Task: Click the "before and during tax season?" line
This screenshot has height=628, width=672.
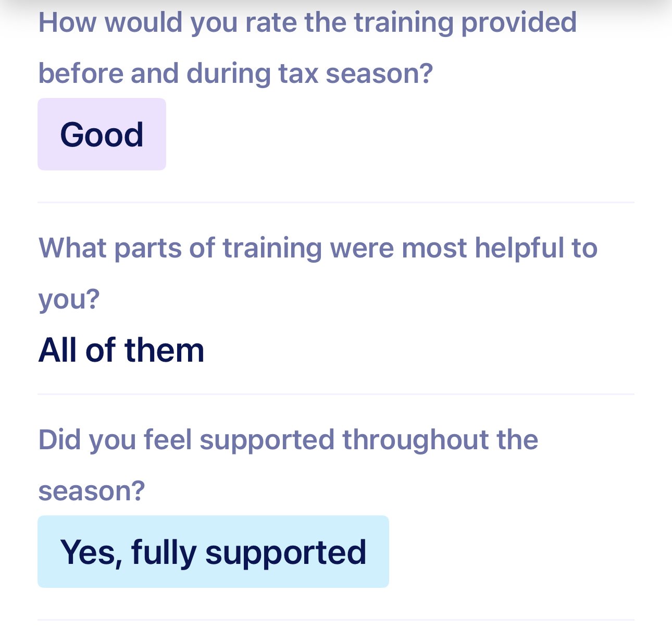Action: tap(235, 73)
